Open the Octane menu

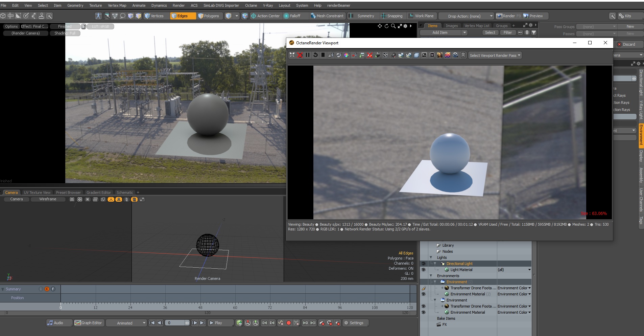(251, 5)
